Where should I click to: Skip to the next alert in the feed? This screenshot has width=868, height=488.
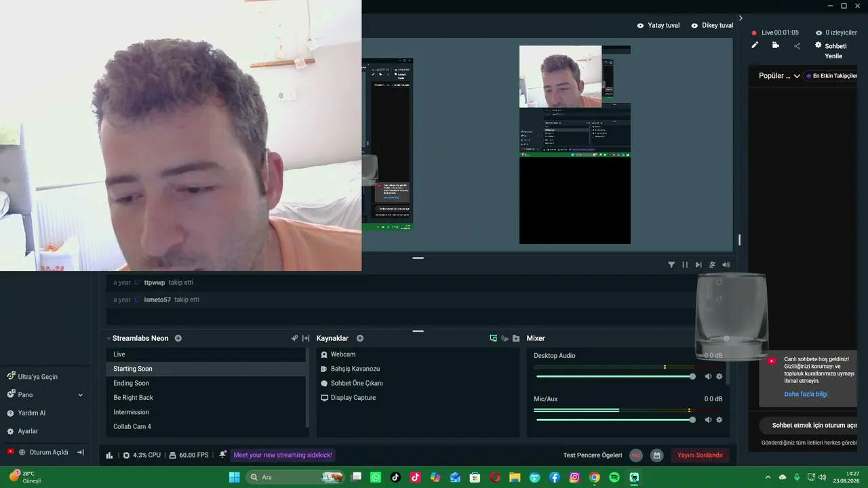coord(698,265)
